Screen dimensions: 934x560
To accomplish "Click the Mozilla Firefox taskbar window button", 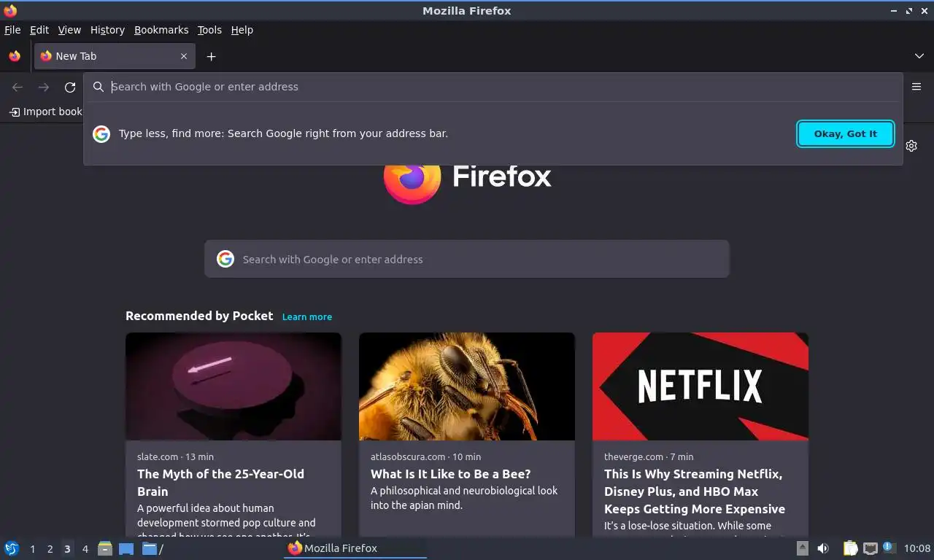I will 355,548.
